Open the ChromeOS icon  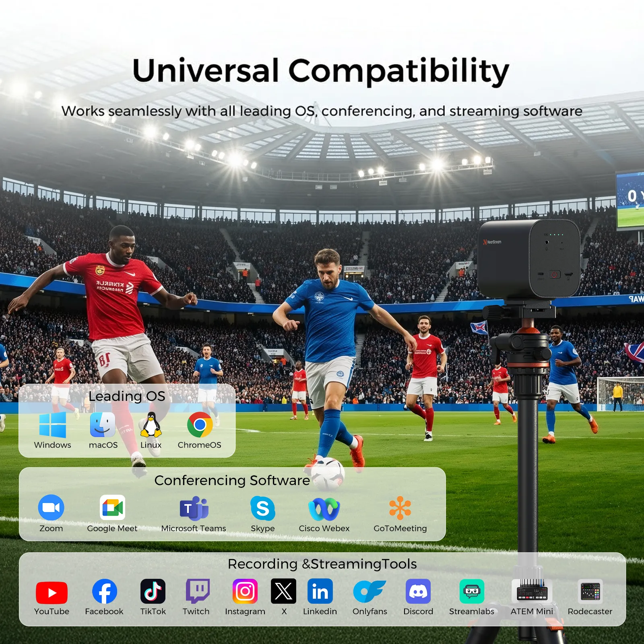tap(200, 425)
